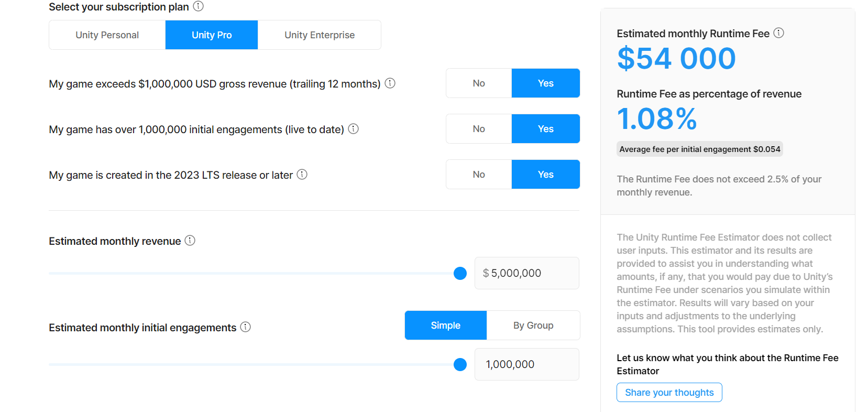The height and width of the screenshot is (412, 868).
Task: Show info for 2023 LTS release question
Action: (302, 175)
